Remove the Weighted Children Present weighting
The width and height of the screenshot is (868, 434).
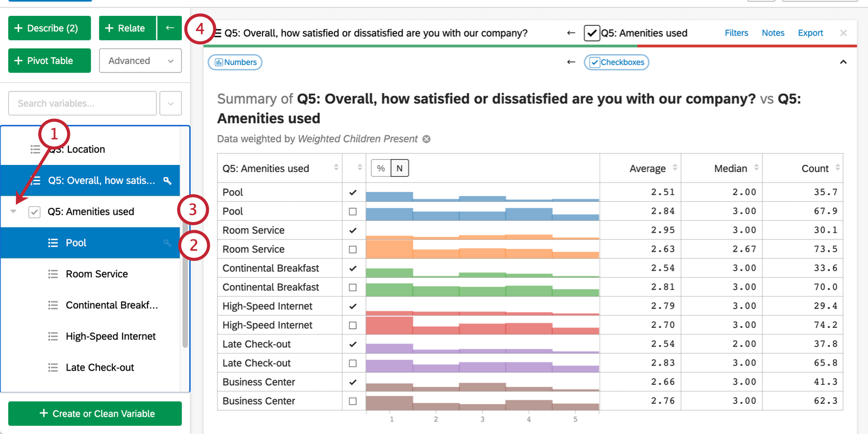pos(426,139)
